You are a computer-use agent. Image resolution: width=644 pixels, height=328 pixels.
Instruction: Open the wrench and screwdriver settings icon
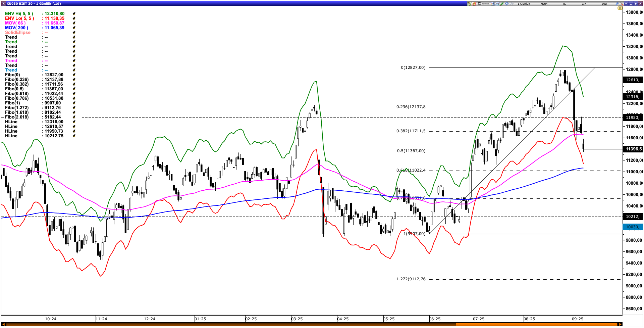point(621,4)
